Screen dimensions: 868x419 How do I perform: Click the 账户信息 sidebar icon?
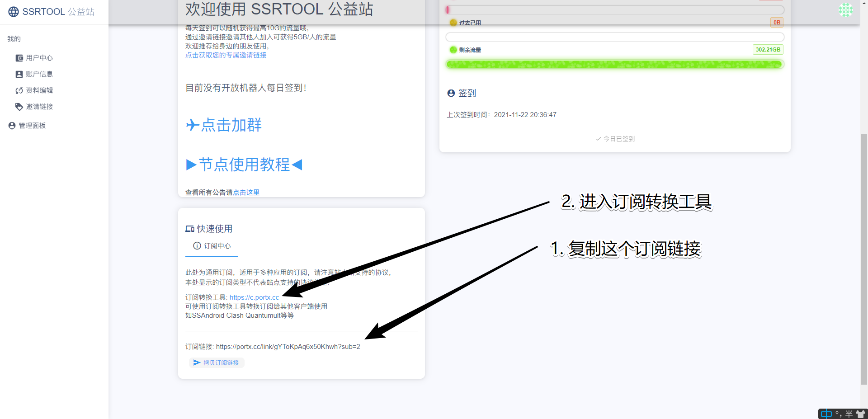click(x=19, y=74)
